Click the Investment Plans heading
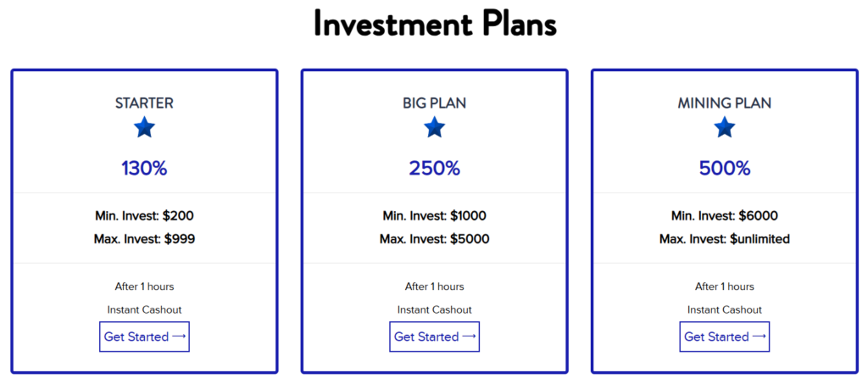 pyautogui.click(x=434, y=24)
